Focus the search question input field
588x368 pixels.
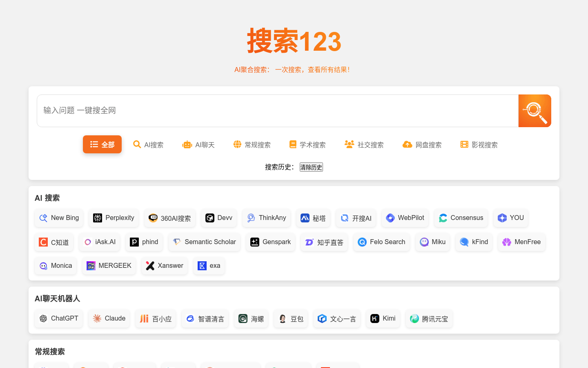tap(278, 111)
